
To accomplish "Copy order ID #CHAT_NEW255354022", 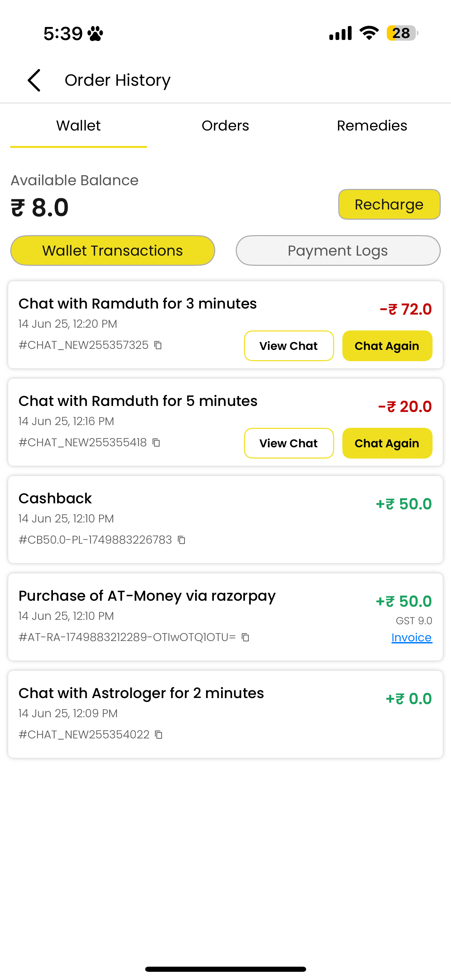I will pos(159,735).
